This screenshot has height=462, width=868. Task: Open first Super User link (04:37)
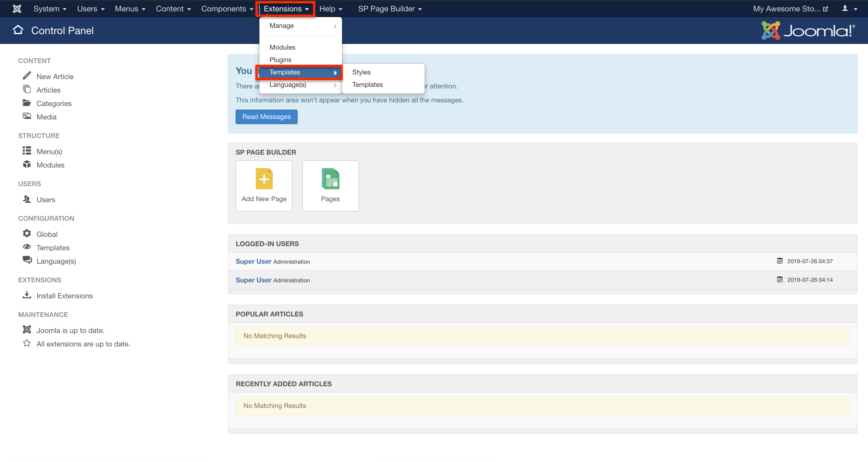pyautogui.click(x=253, y=261)
